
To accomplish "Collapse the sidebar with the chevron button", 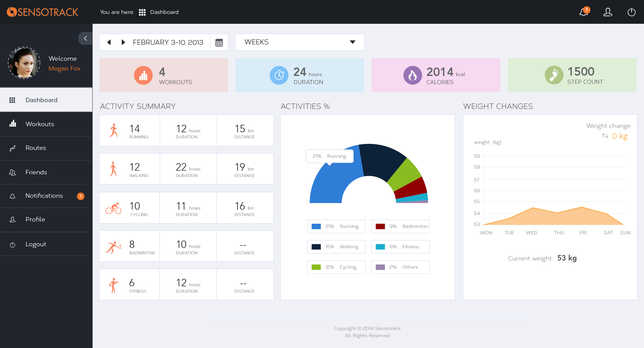I will pyautogui.click(x=85, y=38).
